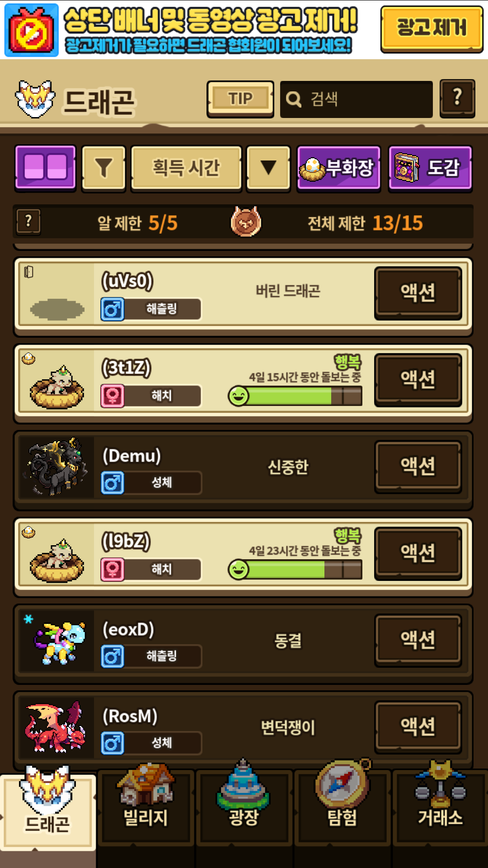Image resolution: width=488 pixels, height=868 pixels.
Task: Select the Demu black dragon thumbnail
Action: (56, 467)
